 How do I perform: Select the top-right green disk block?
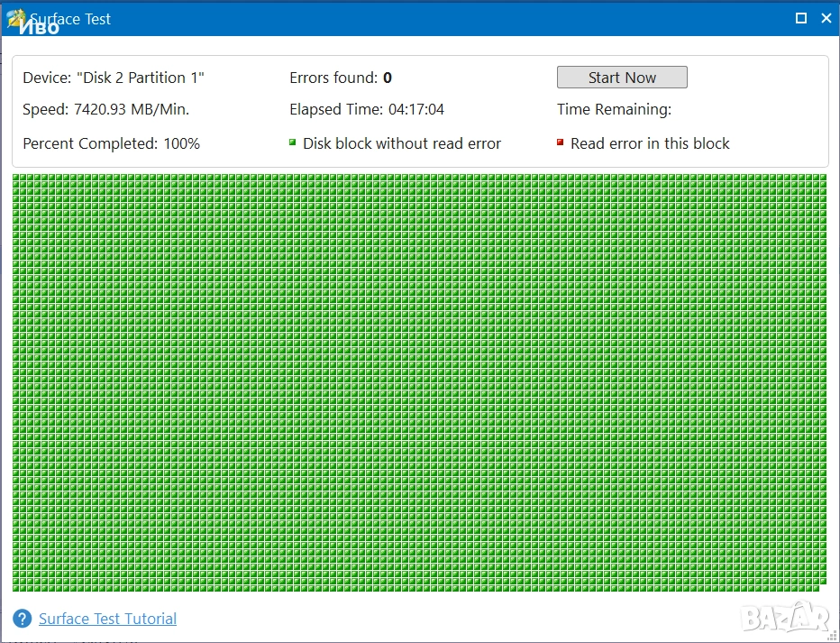(x=822, y=179)
